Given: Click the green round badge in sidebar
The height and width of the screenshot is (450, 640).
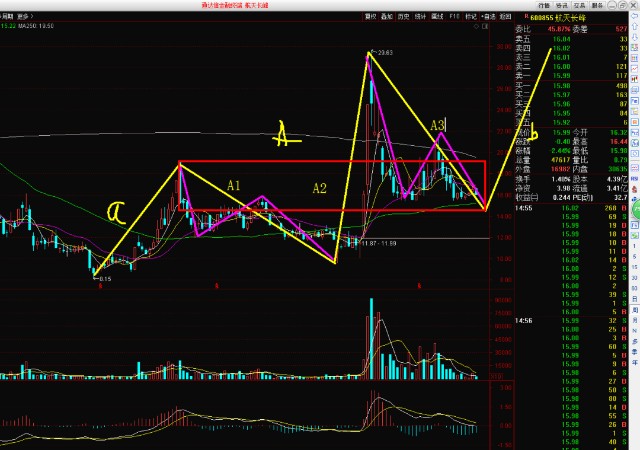Looking at the screenshot, I should click(x=636, y=210).
